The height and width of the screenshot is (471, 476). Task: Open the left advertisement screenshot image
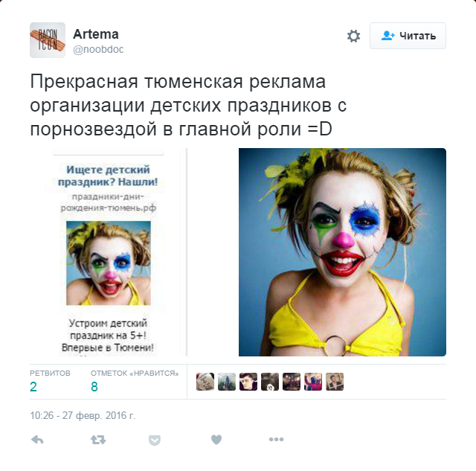coord(108,252)
